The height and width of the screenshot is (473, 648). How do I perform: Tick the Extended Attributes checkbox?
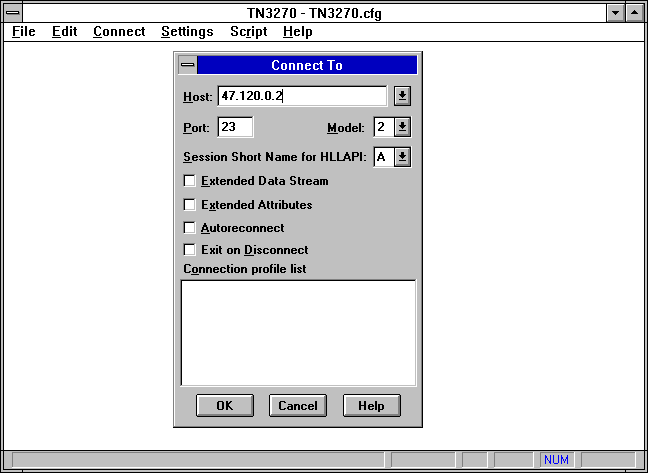pyautogui.click(x=190, y=205)
